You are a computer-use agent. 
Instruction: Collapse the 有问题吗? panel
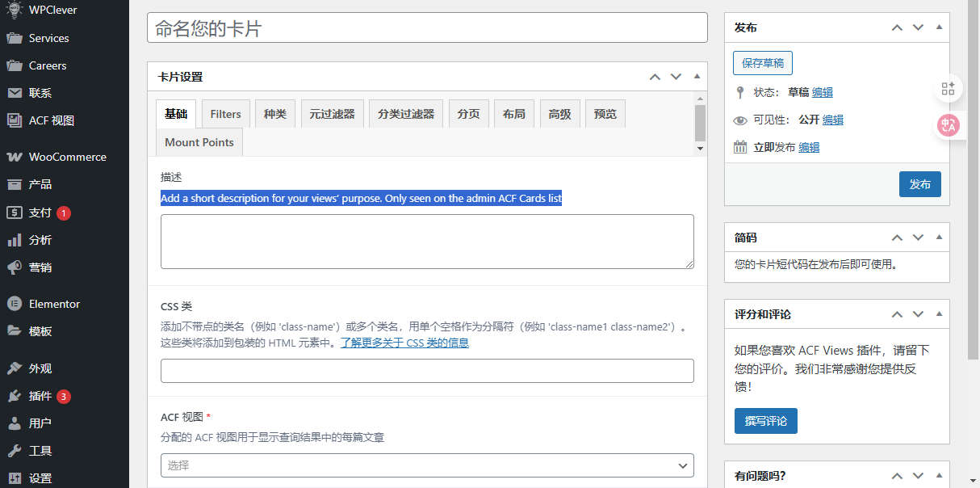[939, 475]
